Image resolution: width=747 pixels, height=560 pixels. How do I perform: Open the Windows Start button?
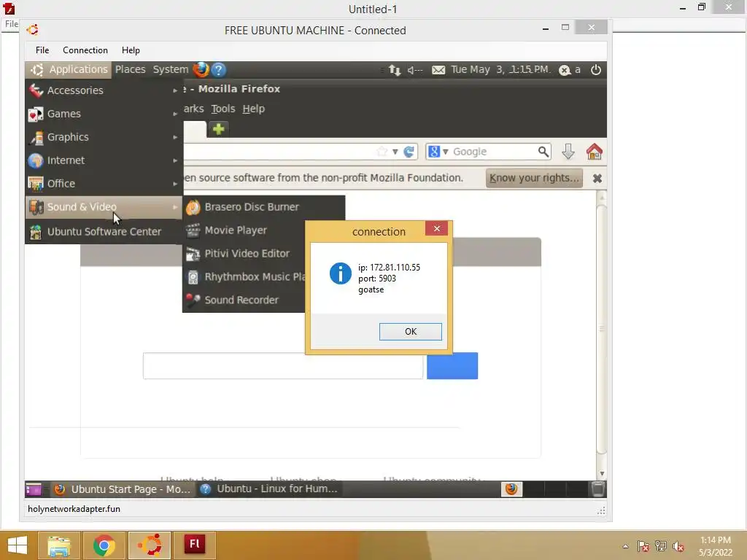18,545
